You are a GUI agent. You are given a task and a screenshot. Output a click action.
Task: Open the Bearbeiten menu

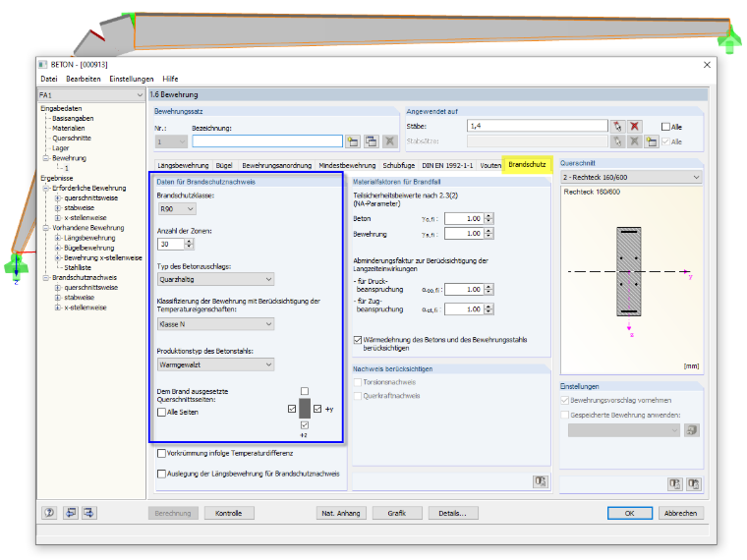click(84, 79)
